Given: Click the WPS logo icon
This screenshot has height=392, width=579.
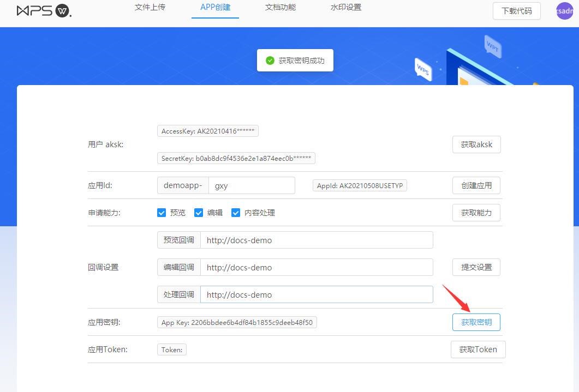Looking at the screenshot, I should coord(44,11).
